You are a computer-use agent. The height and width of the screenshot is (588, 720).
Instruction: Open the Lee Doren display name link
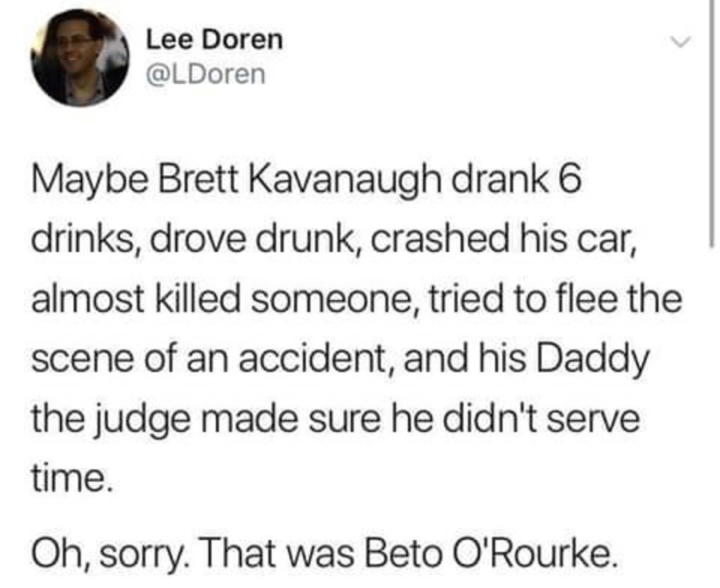click(x=214, y=39)
